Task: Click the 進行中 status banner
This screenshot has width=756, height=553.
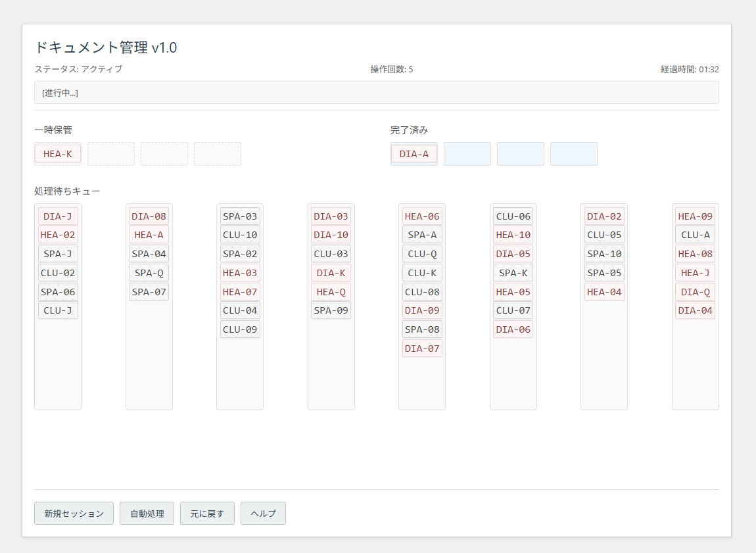Action: pos(377,92)
